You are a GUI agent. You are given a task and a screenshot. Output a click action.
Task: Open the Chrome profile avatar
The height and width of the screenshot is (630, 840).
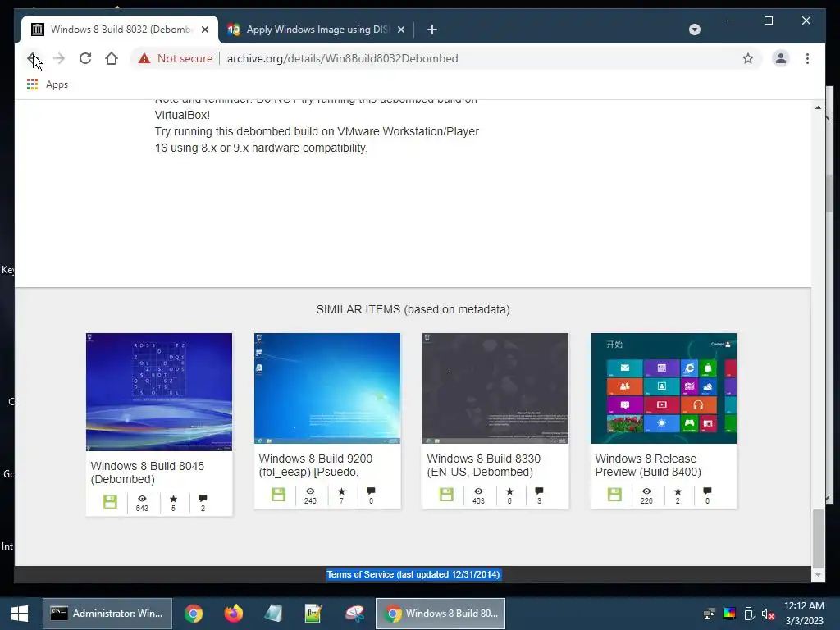click(781, 58)
